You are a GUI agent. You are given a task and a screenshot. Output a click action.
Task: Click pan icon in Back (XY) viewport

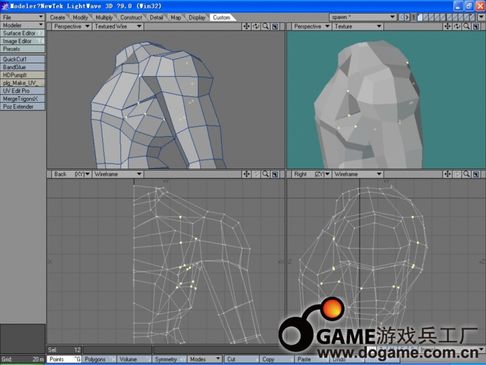246,174
